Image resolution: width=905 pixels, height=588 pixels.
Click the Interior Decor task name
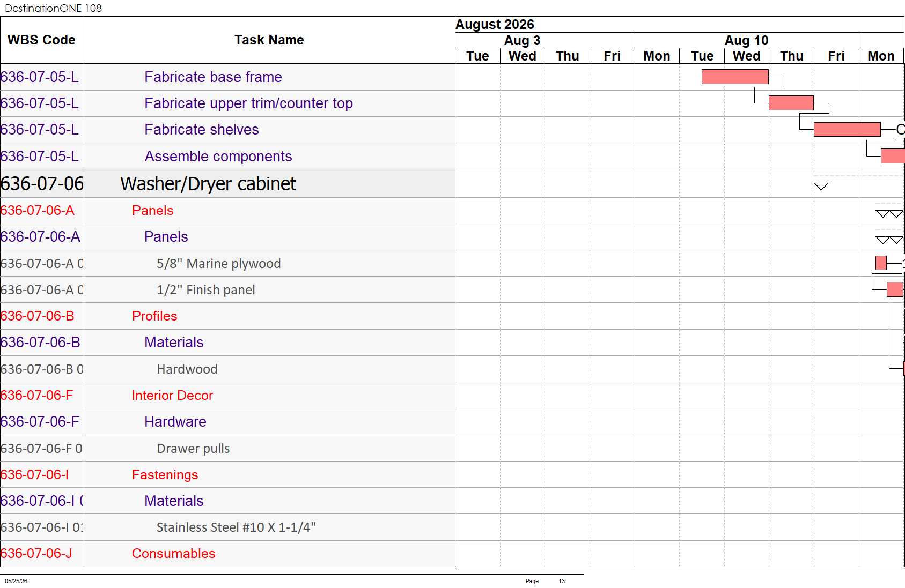pyautogui.click(x=172, y=396)
